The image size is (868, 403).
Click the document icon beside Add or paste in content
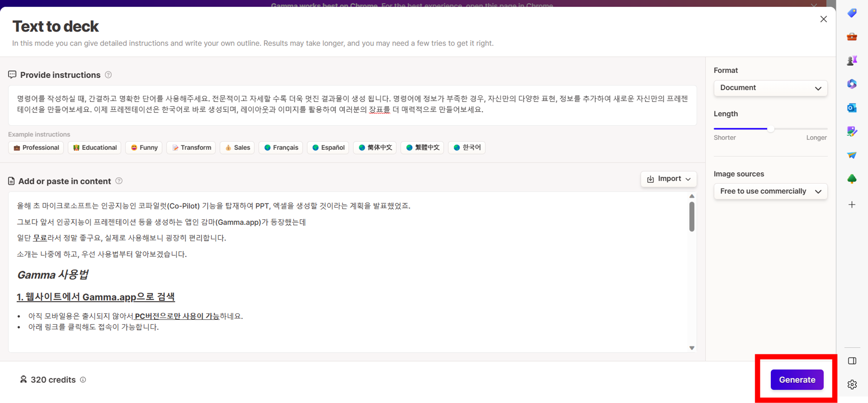tap(11, 181)
